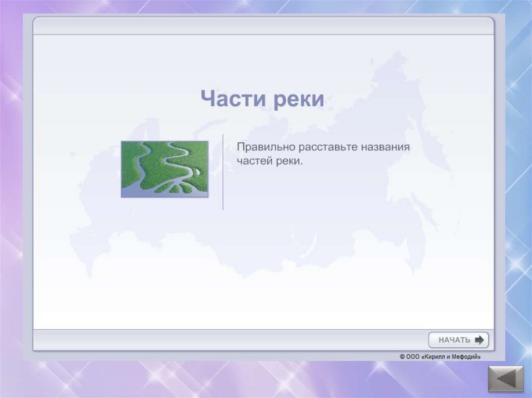532x398 pixels.
Task: Click the gray back arrow button
Action: (x=506, y=378)
